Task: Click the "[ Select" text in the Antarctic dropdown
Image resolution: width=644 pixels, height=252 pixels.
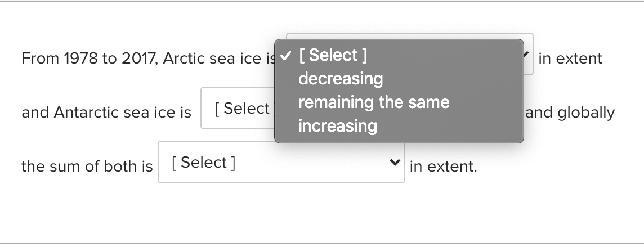Action: click(242, 109)
